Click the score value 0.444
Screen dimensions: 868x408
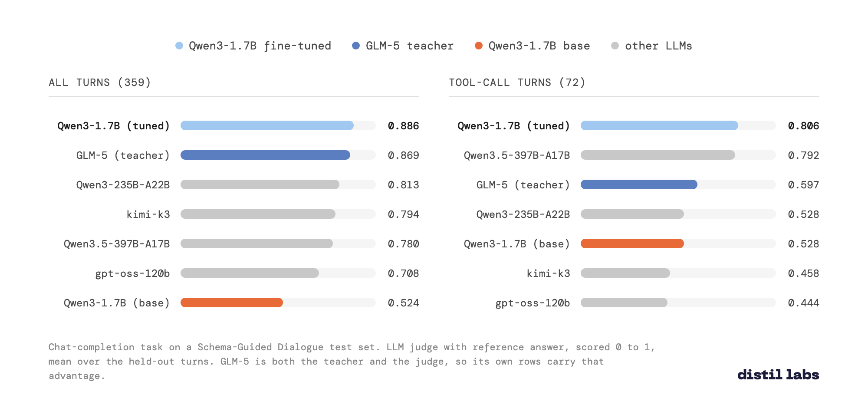point(804,303)
